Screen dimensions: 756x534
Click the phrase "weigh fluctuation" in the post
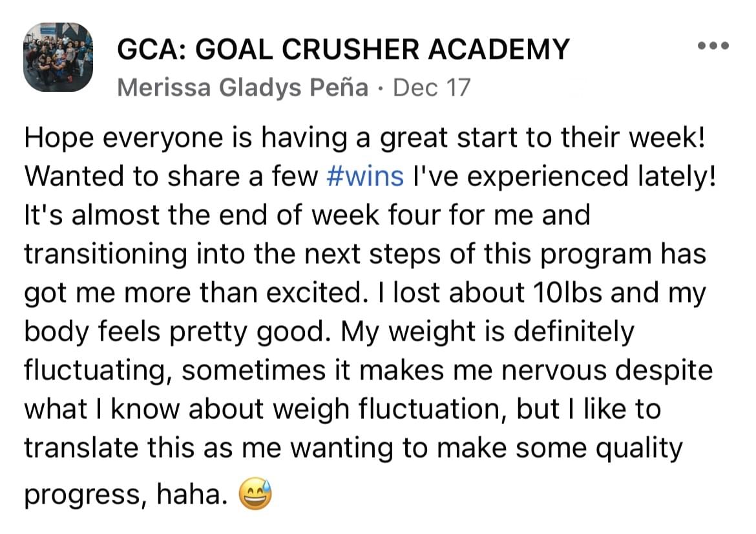click(x=390, y=409)
